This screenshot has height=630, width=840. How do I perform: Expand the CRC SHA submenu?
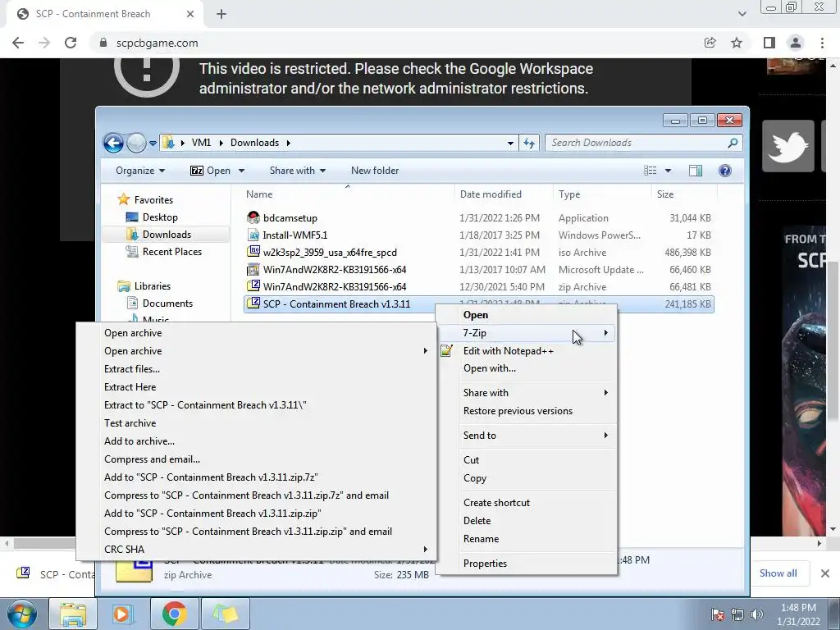[x=256, y=549]
